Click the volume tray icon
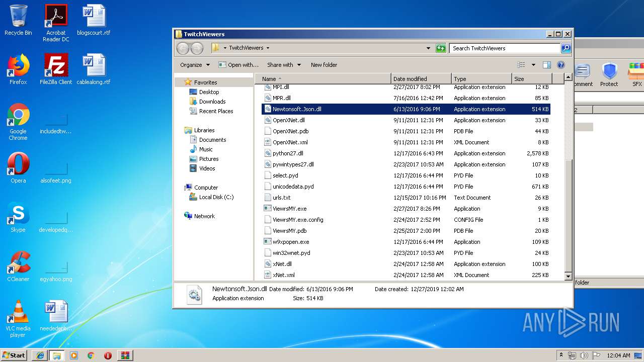 tap(584, 355)
